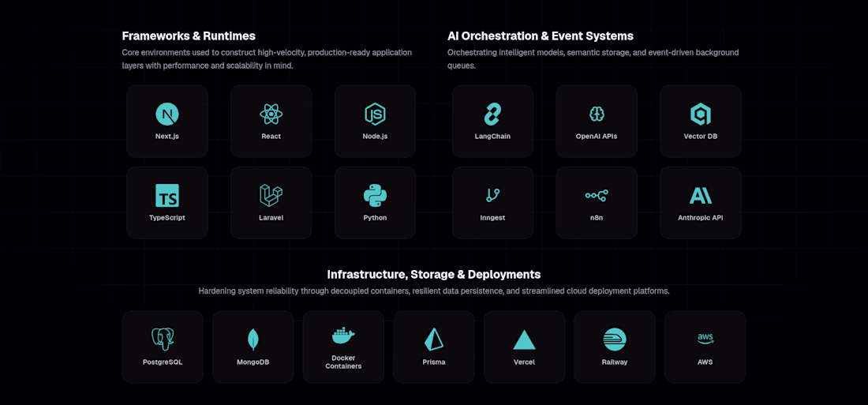This screenshot has height=405, width=868.
Task: Click the Infrastructure, Storage & Deployments heading
Action: [x=434, y=274]
